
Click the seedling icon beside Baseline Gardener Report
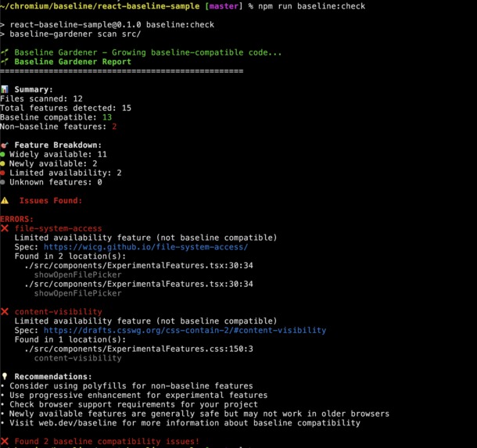pos(5,62)
